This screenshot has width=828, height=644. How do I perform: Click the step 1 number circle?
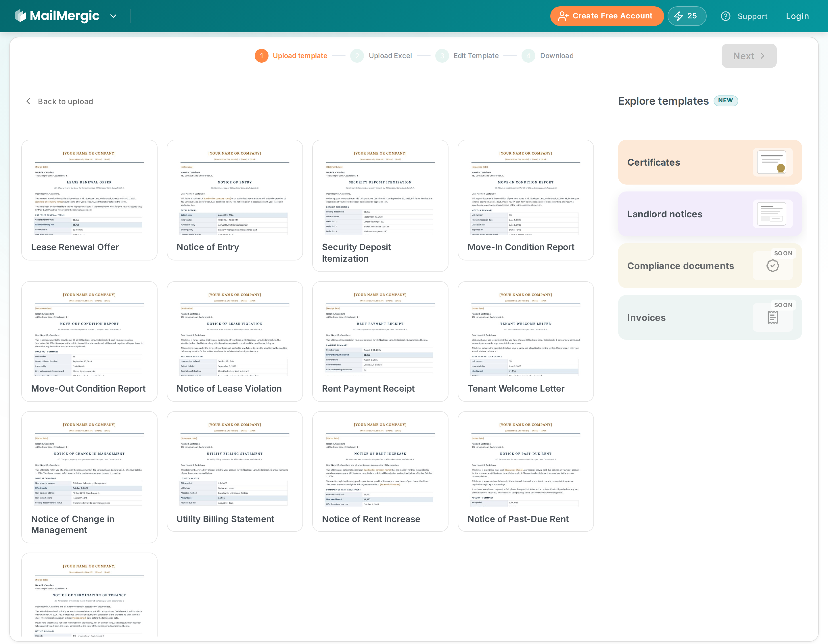[261, 56]
